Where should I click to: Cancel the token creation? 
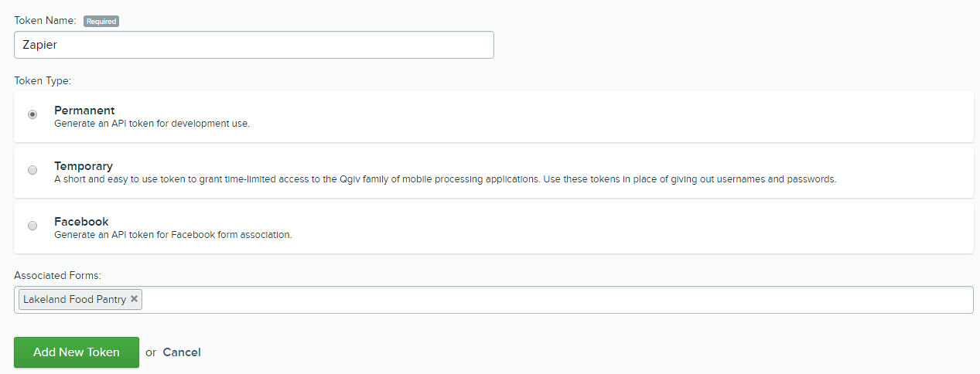pos(182,352)
